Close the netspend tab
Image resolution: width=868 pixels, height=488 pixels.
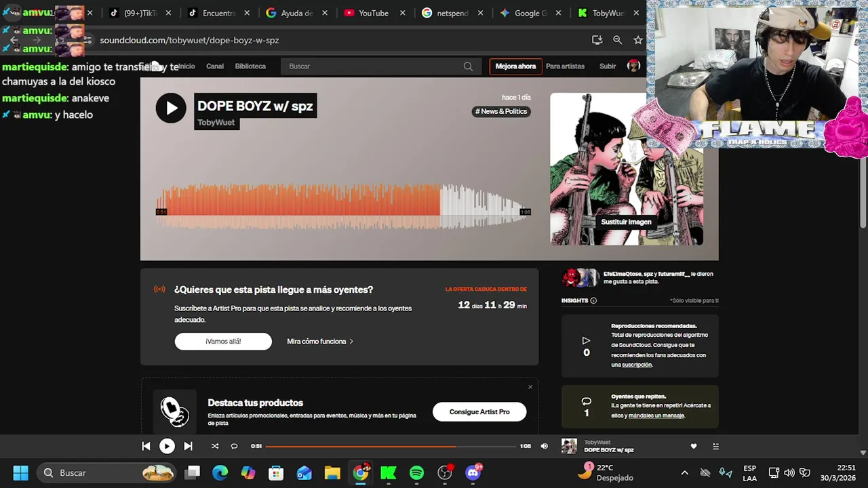(481, 13)
